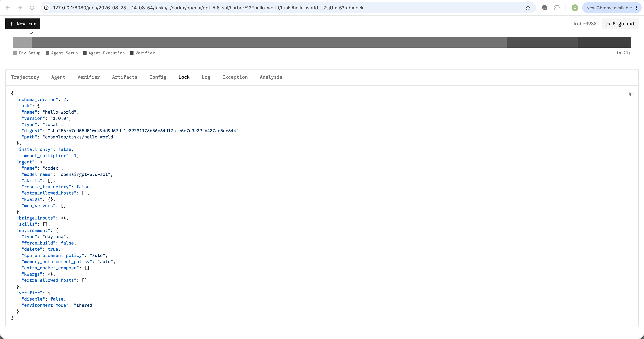Sign out of the account
Image resolution: width=644 pixels, height=339 pixels.
620,24
